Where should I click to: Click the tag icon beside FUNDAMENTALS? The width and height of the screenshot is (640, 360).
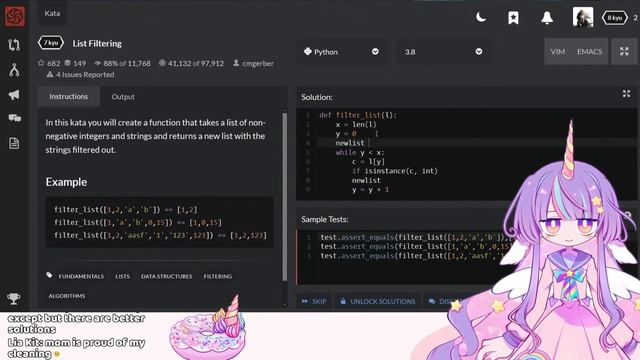[x=49, y=276]
